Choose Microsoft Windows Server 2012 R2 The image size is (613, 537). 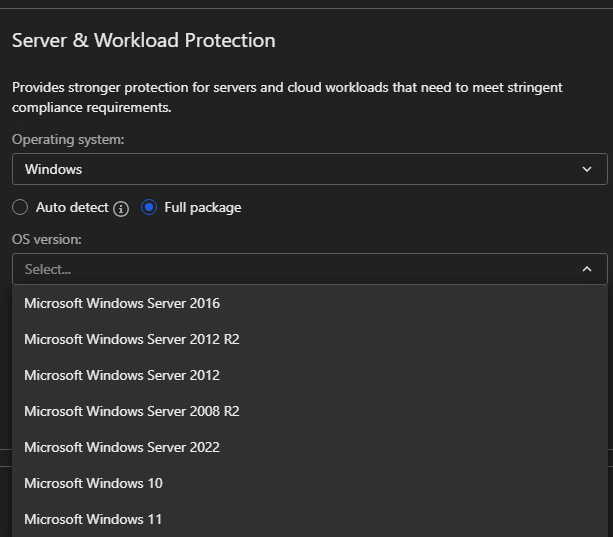click(132, 339)
